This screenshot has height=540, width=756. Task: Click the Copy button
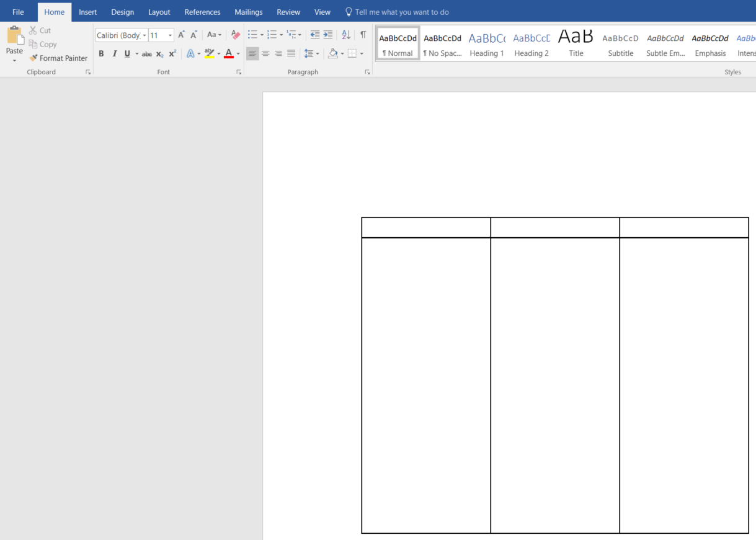coord(43,45)
